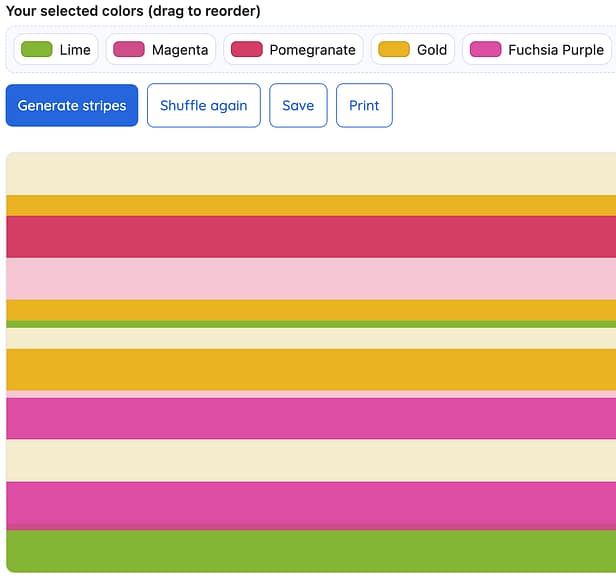
Task: Click the wide pomegranate red stripe
Action: click(311, 237)
